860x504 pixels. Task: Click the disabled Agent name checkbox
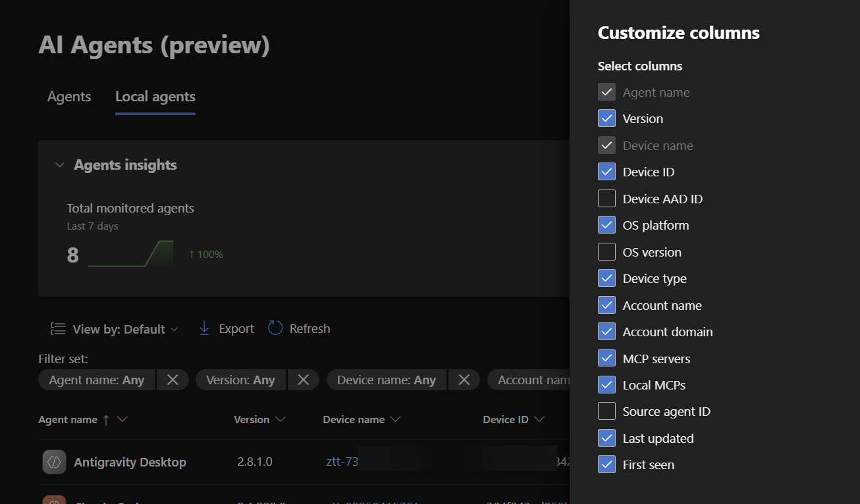(606, 92)
